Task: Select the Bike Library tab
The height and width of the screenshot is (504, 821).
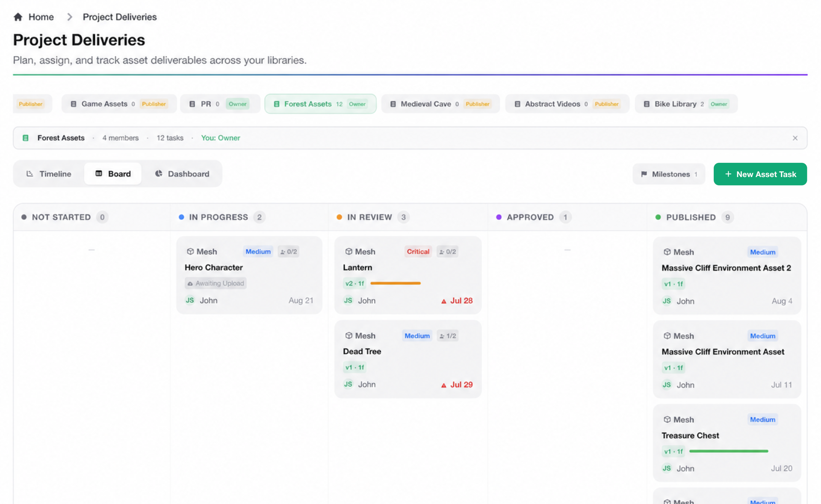Action: pos(686,104)
